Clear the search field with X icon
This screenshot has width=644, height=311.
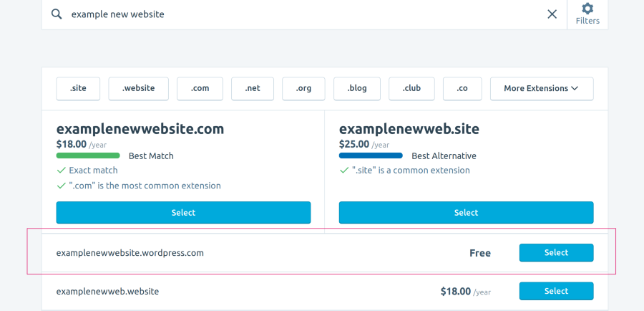[552, 14]
